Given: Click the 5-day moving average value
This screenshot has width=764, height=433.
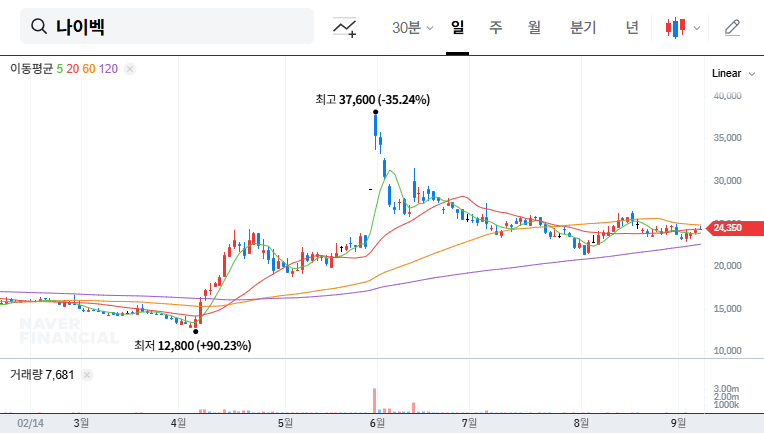Looking at the screenshot, I should click(x=59, y=69).
